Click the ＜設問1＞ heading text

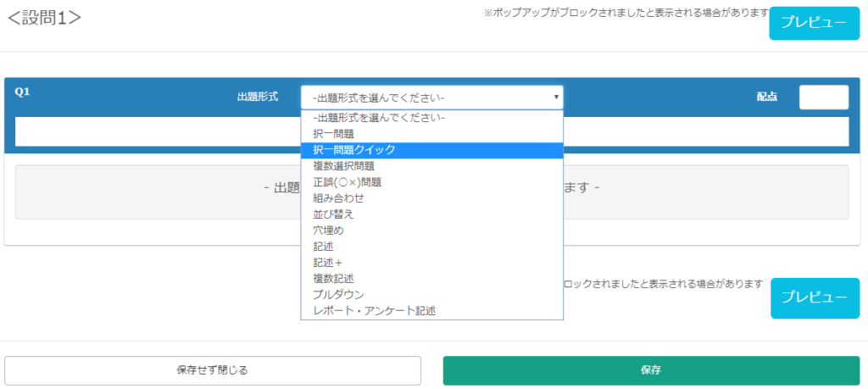(x=44, y=18)
